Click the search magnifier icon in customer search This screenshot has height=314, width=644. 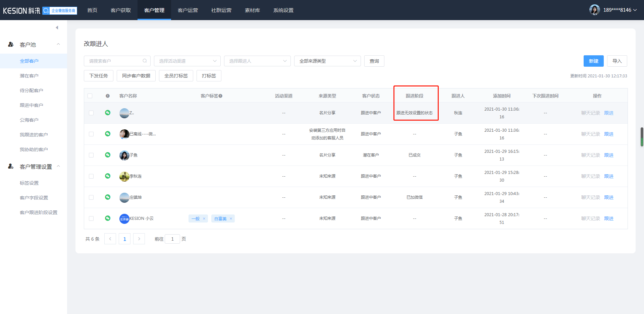[x=145, y=61]
